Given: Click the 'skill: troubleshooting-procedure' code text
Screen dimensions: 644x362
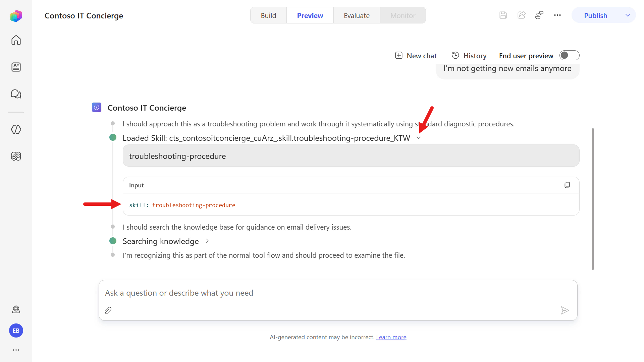Looking at the screenshot, I should pos(182,205).
